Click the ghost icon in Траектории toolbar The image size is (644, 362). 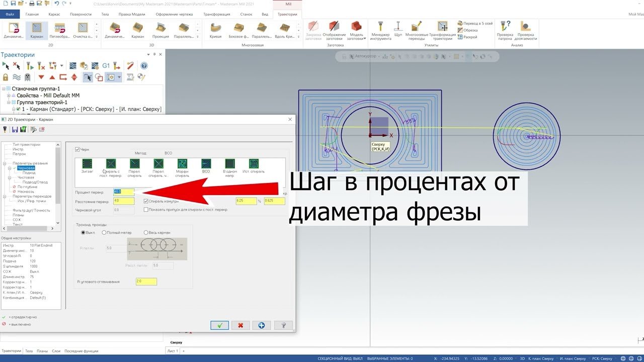click(x=28, y=77)
